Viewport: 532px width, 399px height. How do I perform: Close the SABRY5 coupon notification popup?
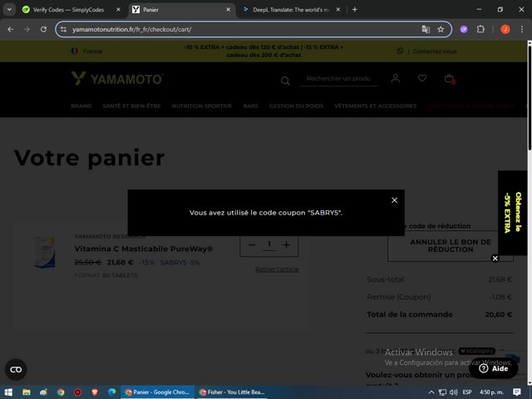click(394, 200)
